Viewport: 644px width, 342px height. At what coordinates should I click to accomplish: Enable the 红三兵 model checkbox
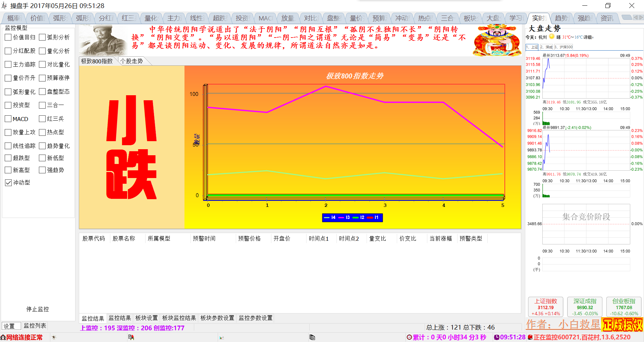tap(42, 119)
